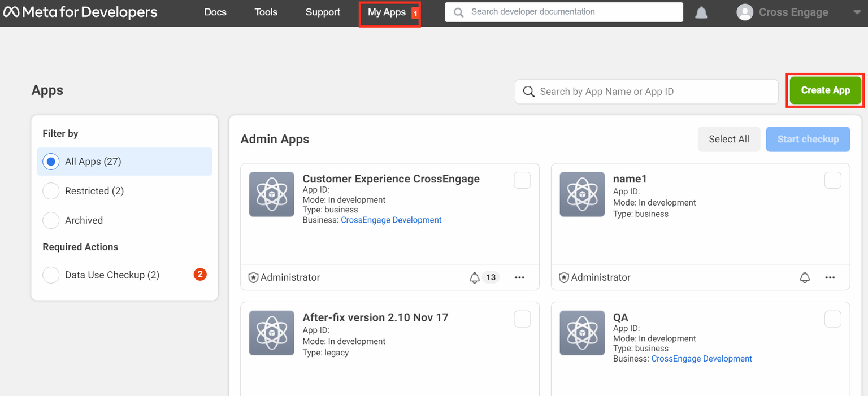Click the Data Use Checkup red badge
Image resolution: width=868 pixels, height=396 pixels.
[200, 275]
